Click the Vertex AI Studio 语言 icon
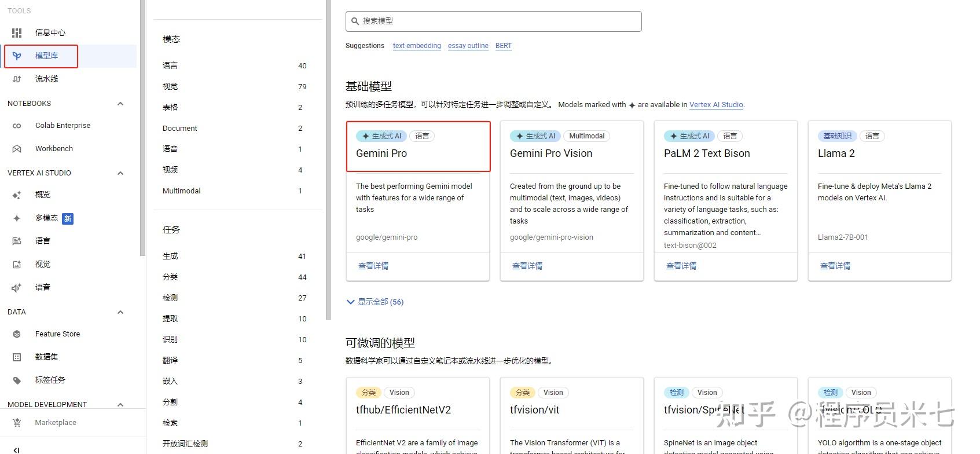The image size is (980, 454). [x=17, y=241]
